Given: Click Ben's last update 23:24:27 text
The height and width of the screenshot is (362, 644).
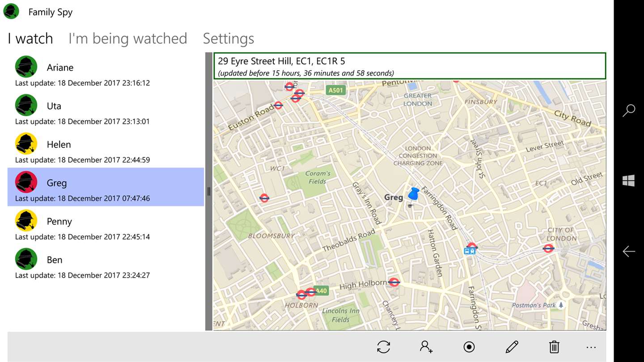Looking at the screenshot, I should point(82,275).
